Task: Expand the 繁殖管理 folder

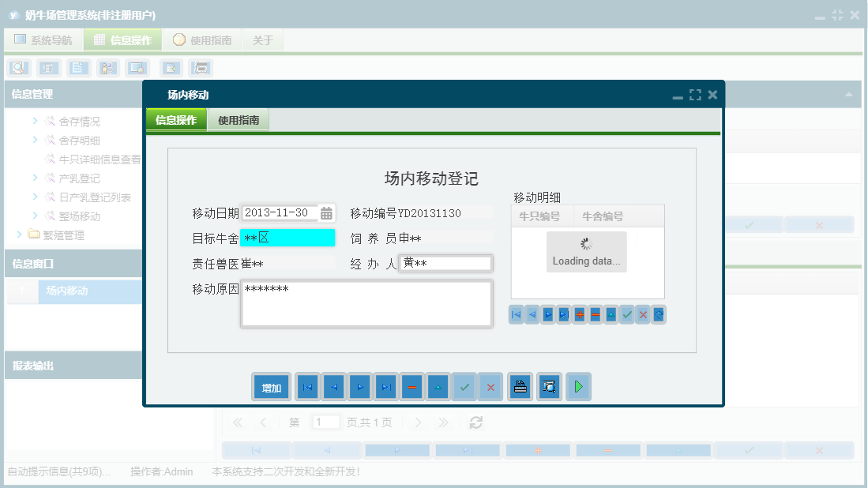Action: pos(17,235)
